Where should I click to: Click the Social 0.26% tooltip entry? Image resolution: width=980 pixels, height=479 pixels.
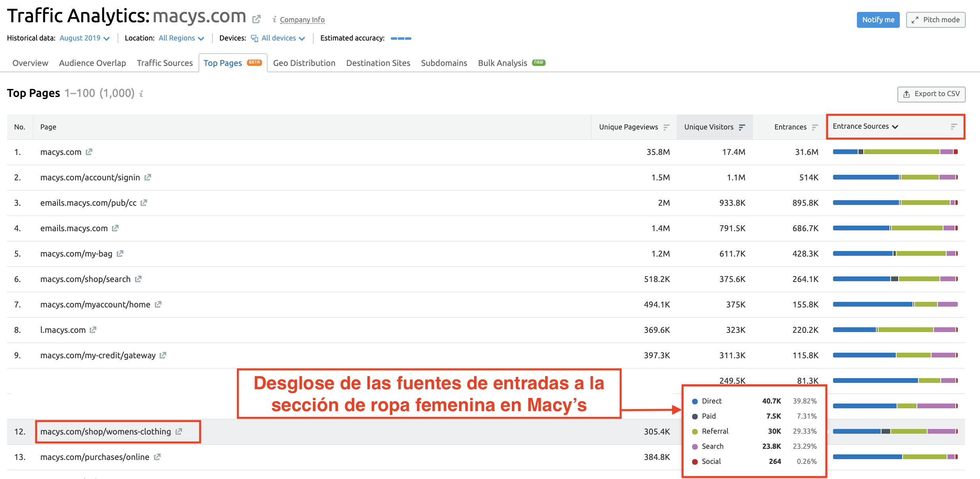point(754,462)
